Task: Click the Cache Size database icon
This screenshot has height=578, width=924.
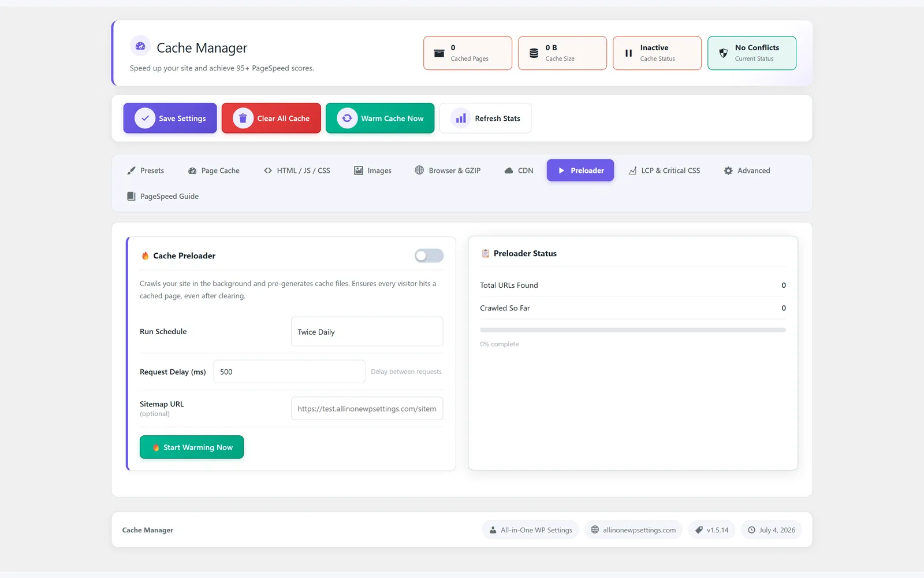Action: coord(534,53)
